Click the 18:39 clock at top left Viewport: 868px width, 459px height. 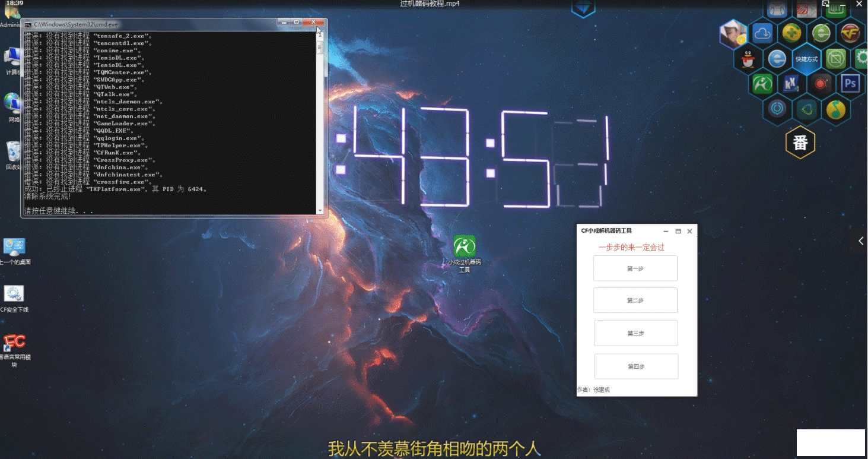click(14, 3)
